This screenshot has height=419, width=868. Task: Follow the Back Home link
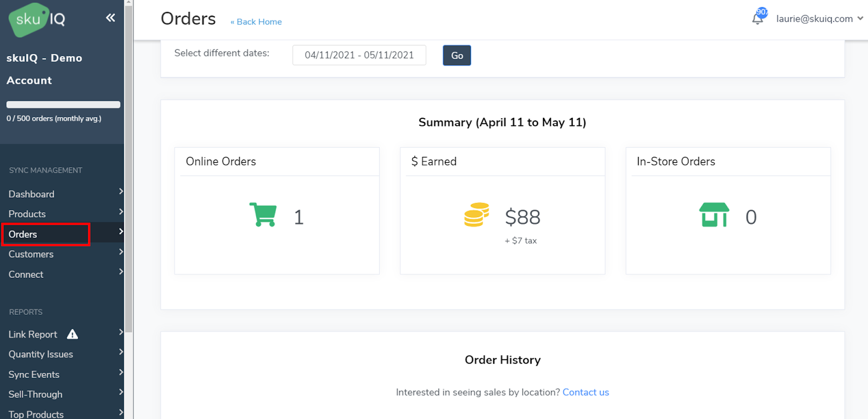256,22
